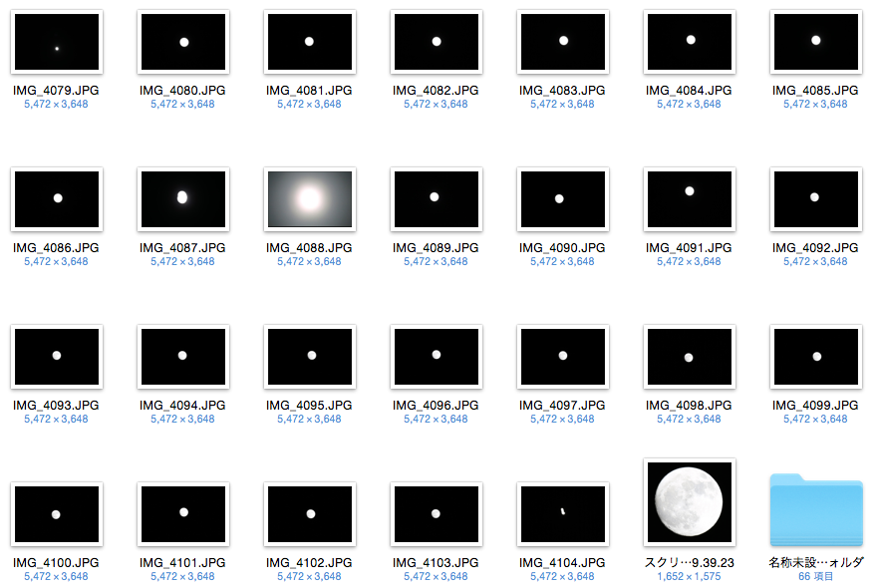Choose the IMG_4089.JPG thumbnail
The height and width of the screenshot is (588, 880).
coord(437,199)
